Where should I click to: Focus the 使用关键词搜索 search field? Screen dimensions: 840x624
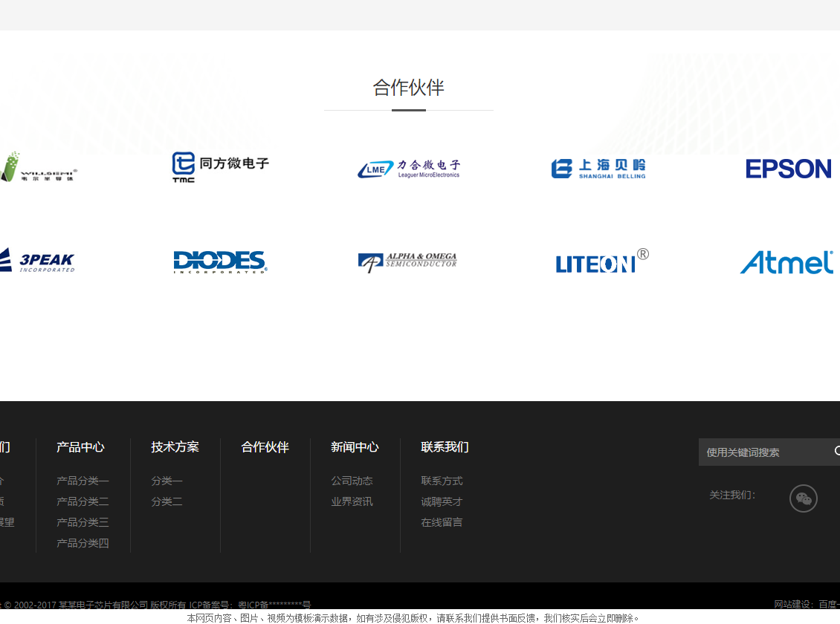[769, 452]
